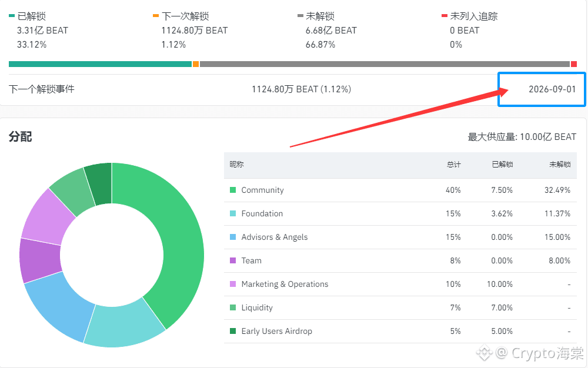Click the 下一次解锁 legend label

click(186, 16)
